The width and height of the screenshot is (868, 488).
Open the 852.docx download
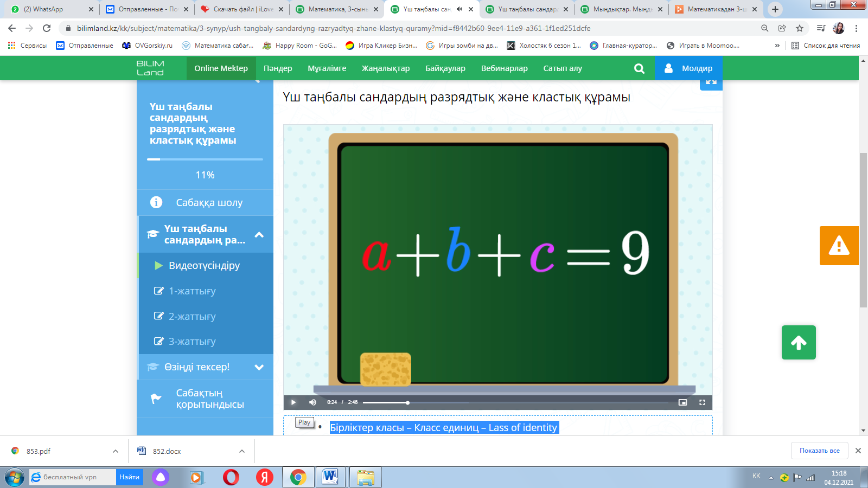coord(167,451)
